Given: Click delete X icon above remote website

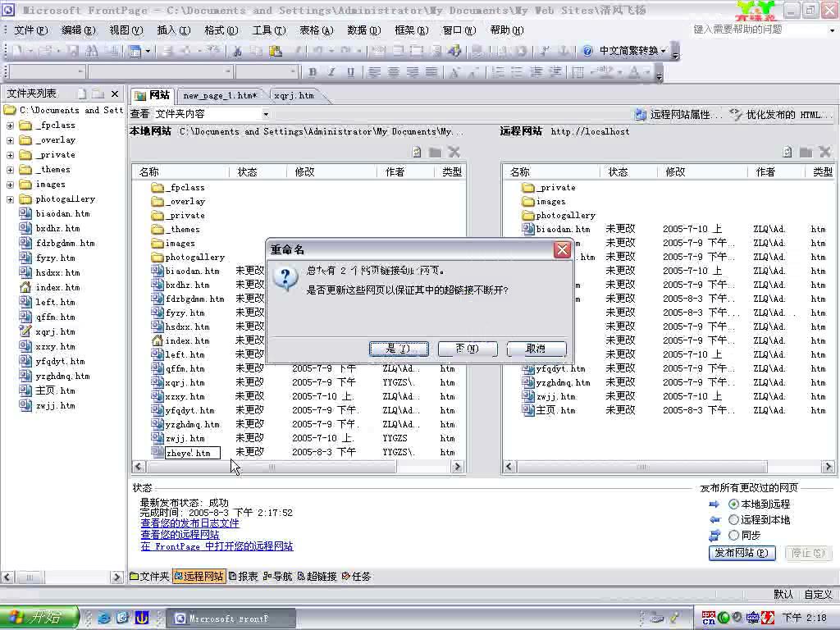Looking at the screenshot, I should point(825,152).
